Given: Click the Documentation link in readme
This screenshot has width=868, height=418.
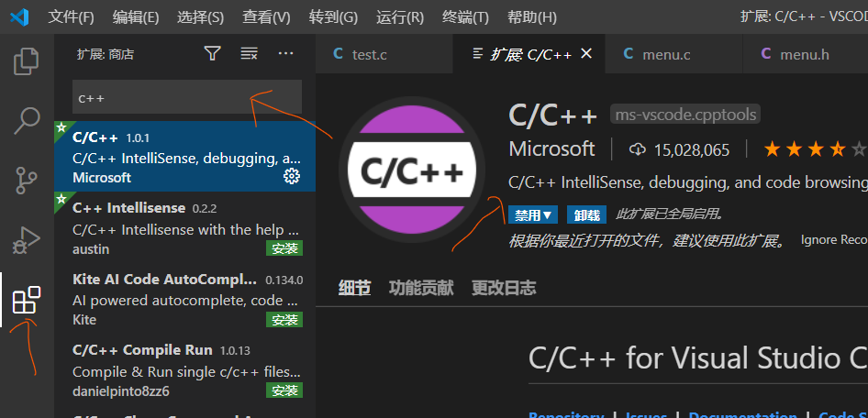Looking at the screenshot, I should coord(743,414).
